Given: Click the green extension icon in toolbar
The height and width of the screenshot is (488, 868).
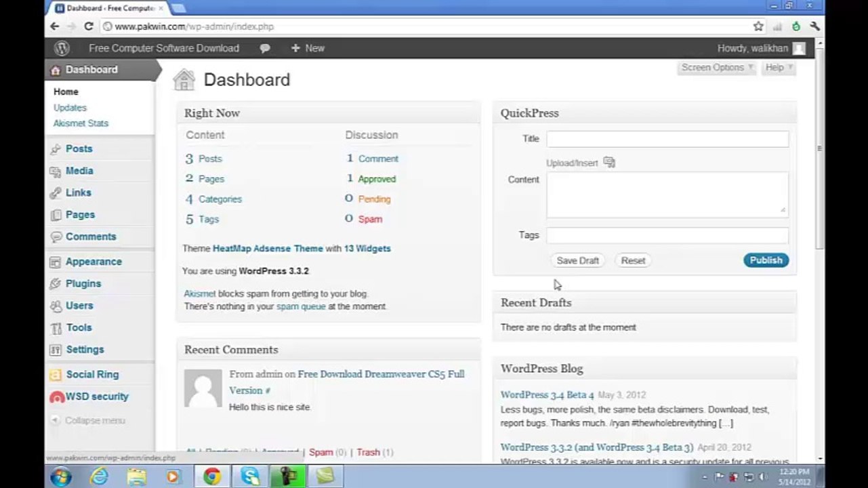Looking at the screenshot, I should tap(796, 26).
